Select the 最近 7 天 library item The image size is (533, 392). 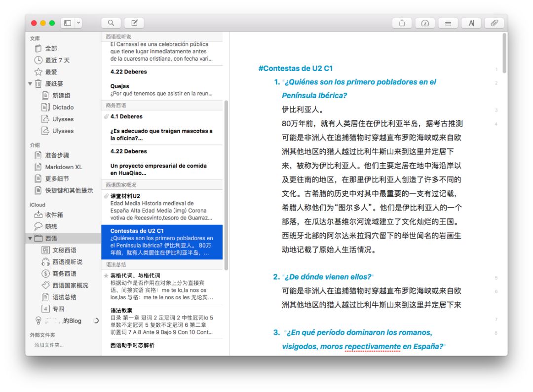click(x=57, y=60)
